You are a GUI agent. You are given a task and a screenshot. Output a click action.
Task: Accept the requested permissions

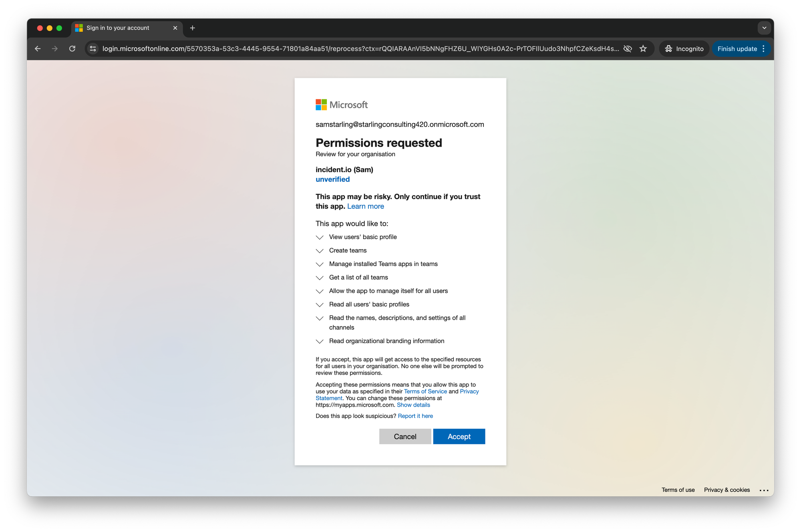click(459, 436)
